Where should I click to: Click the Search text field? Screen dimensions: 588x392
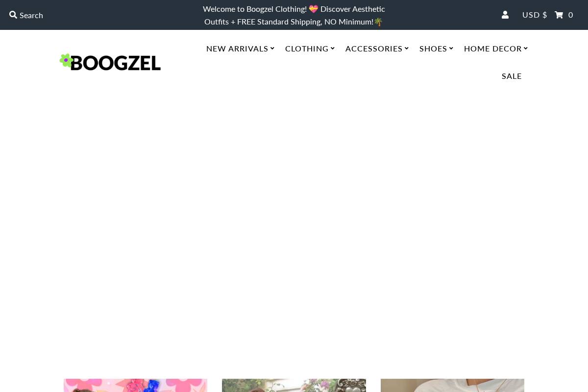pyautogui.click(x=31, y=15)
